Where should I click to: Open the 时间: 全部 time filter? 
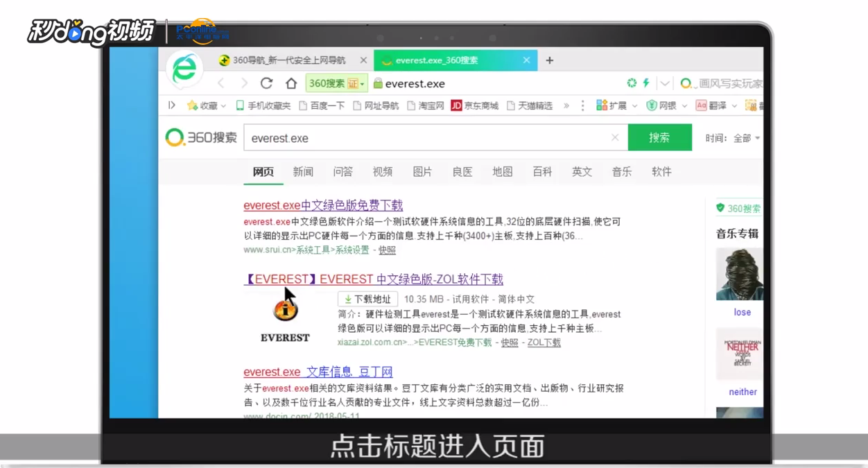point(733,138)
